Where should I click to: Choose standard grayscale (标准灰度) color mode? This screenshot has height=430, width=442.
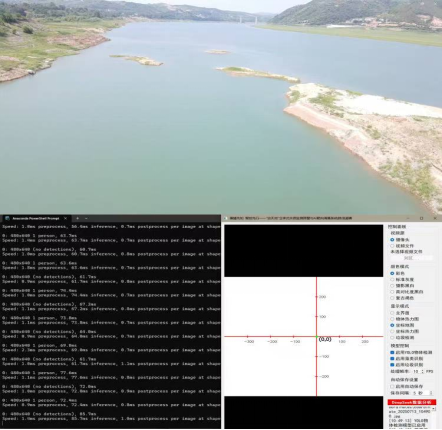(392, 280)
